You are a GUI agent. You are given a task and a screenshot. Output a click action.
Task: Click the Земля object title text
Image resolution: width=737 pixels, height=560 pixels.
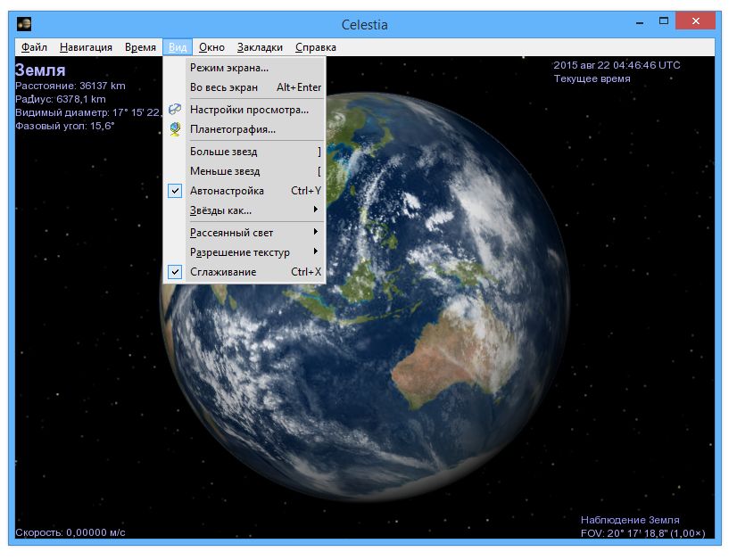[x=40, y=70]
